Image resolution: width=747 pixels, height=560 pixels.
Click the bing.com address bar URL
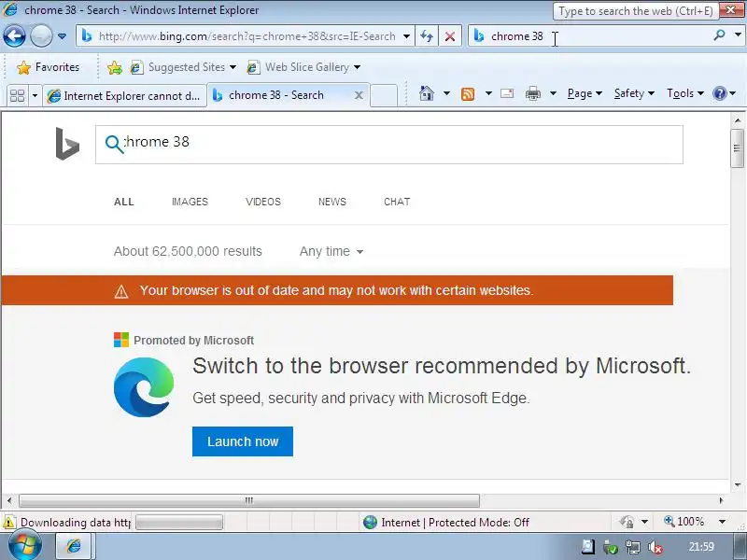click(x=247, y=36)
